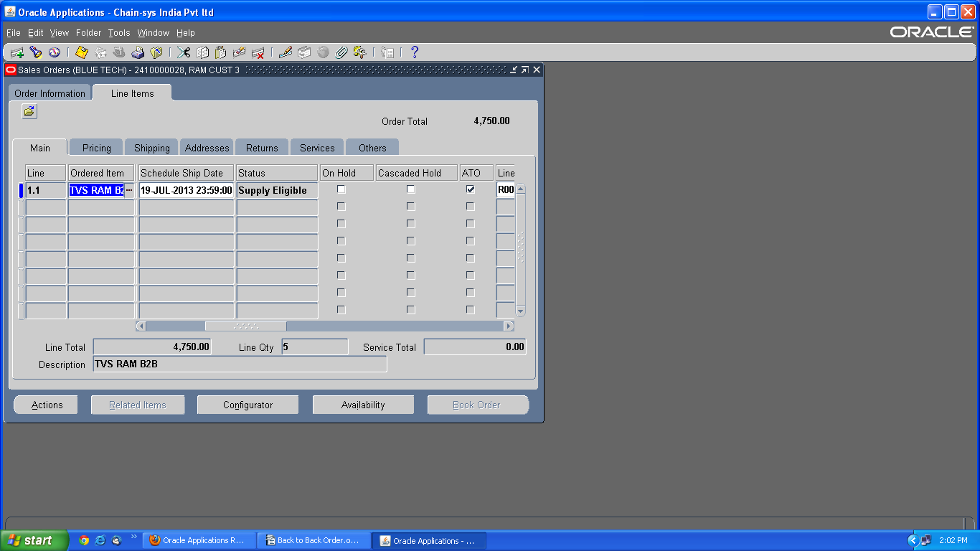
Task: Click the On Hold checkbox in the second row
Action: pyautogui.click(x=341, y=207)
